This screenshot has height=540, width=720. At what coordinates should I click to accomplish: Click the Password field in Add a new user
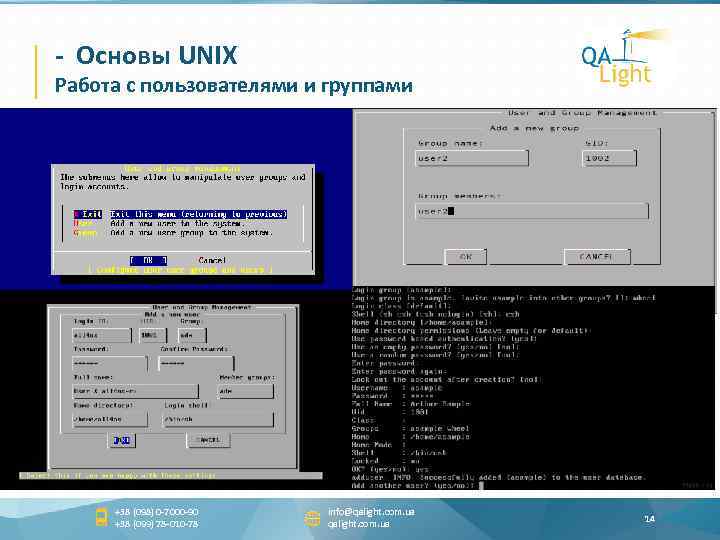[110, 363]
